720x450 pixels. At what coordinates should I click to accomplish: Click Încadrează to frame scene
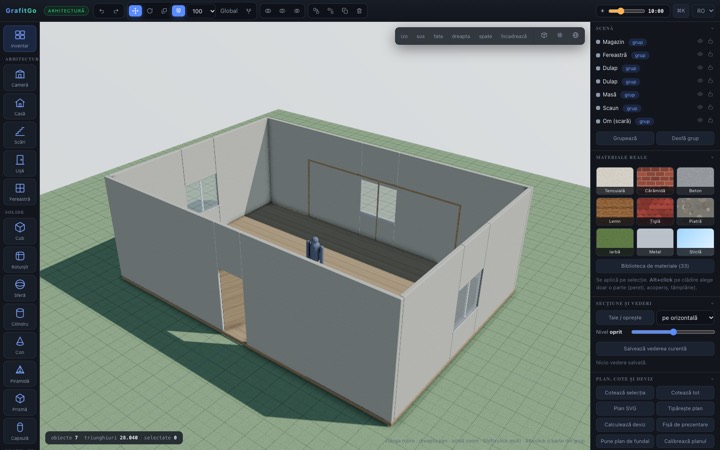(x=514, y=36)
